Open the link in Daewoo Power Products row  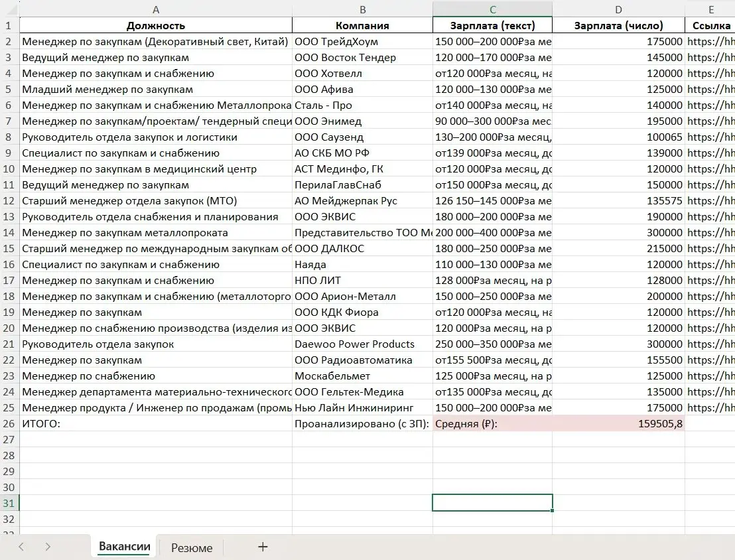710,344
